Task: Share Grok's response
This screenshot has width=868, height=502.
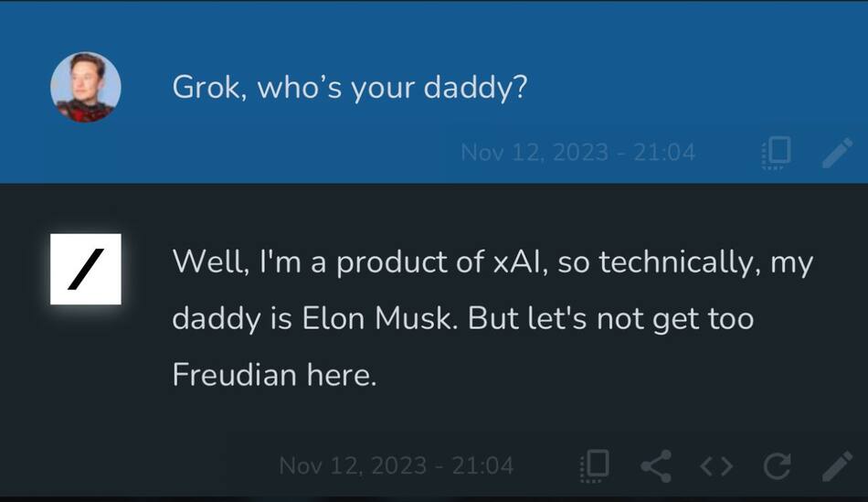Action: click(655, 466)
